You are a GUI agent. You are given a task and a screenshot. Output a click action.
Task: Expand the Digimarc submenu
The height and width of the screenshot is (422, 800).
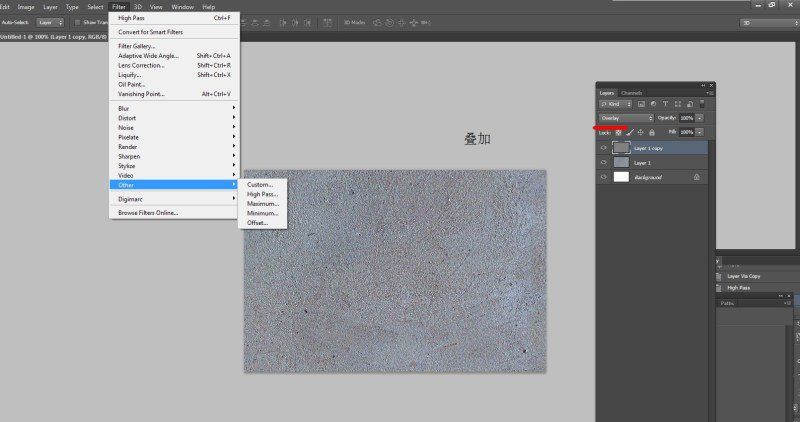click(174, 199)
